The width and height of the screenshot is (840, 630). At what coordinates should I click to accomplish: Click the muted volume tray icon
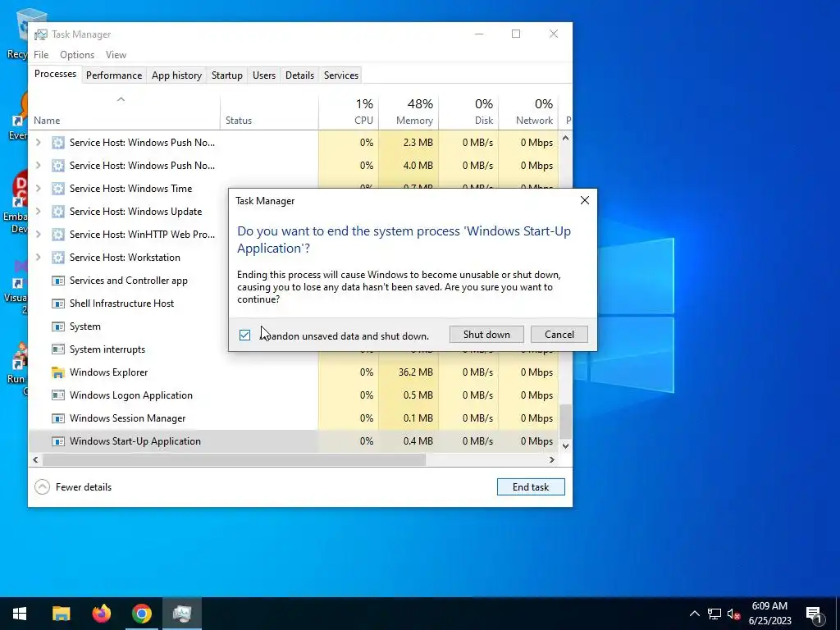[x=733, y=614]
